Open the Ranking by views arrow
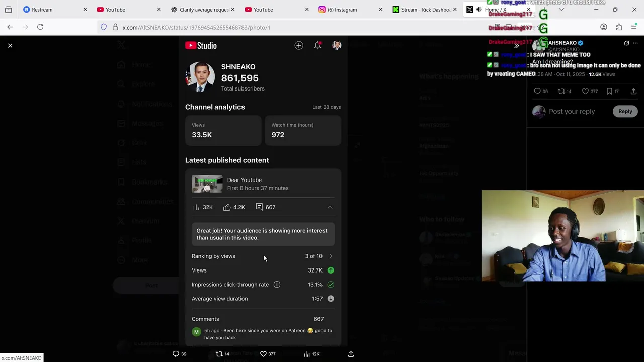Image resolution: width=644 pixels, height=362 pixels. coord(331,256)
